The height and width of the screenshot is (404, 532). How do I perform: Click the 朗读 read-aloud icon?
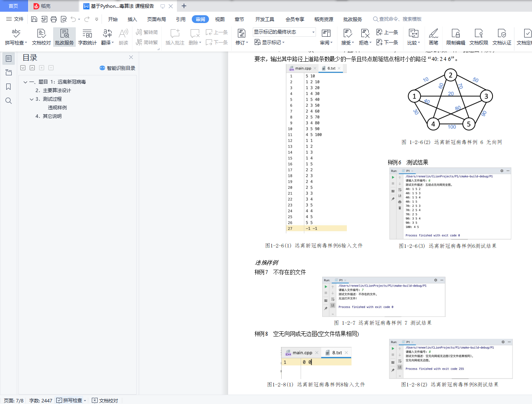point(123,37)
